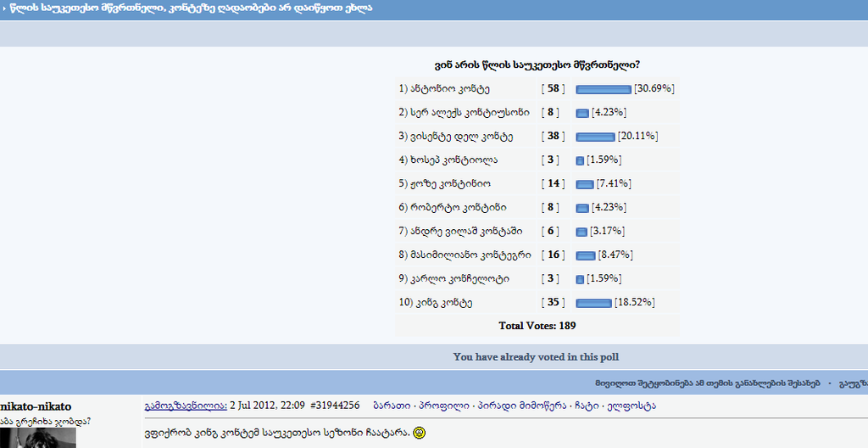Screen dimensions: 868x448
Task: Click the 18.52% result bar
Action: tap(593, 303)
